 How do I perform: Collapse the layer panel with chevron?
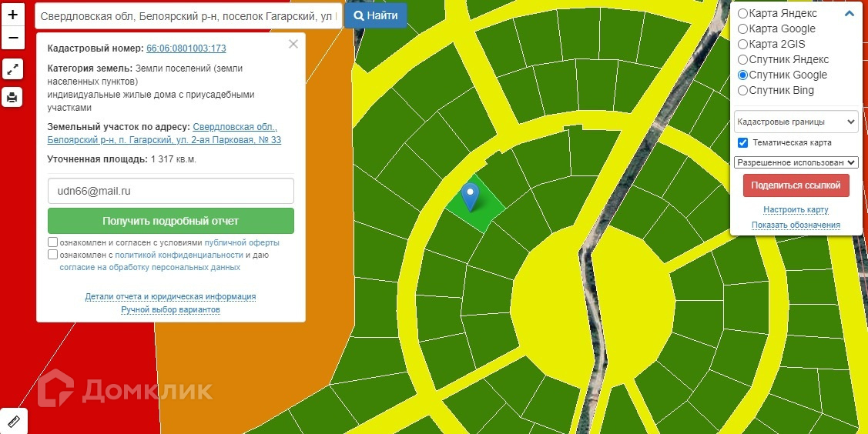[x=850, y=13]
